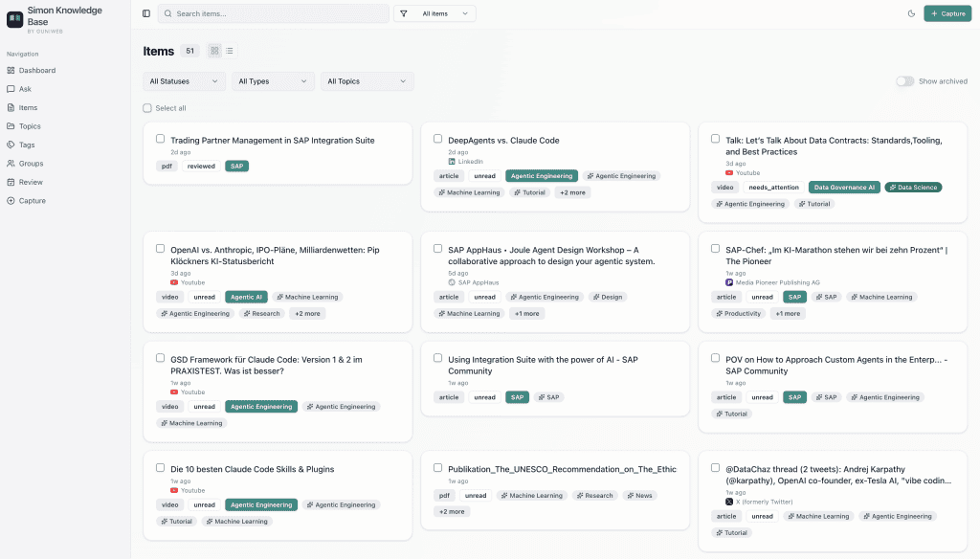Click LinkedIn icon on the DeepAgents card

coord(452,162)
